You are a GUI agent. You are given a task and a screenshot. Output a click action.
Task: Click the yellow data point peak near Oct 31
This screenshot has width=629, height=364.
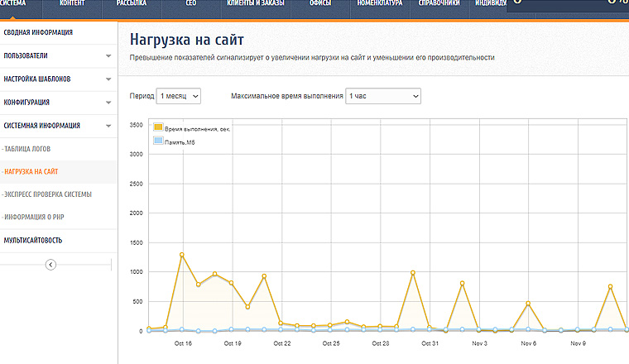412,273
